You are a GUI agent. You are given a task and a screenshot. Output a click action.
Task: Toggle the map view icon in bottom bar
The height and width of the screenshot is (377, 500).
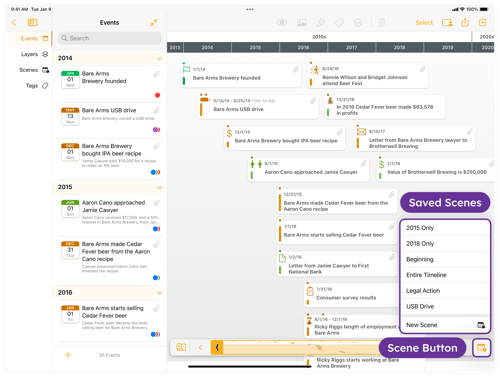coord(181,347)
